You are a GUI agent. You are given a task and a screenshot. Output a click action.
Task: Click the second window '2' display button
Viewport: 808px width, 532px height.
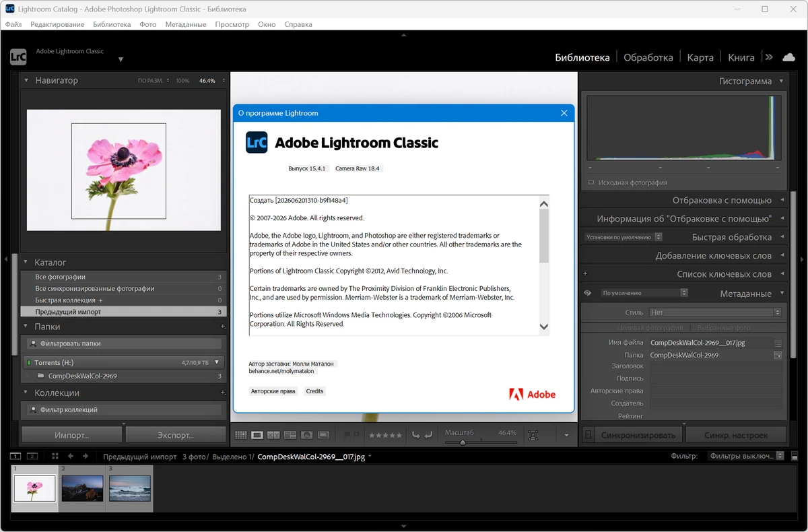click(32, 456)
